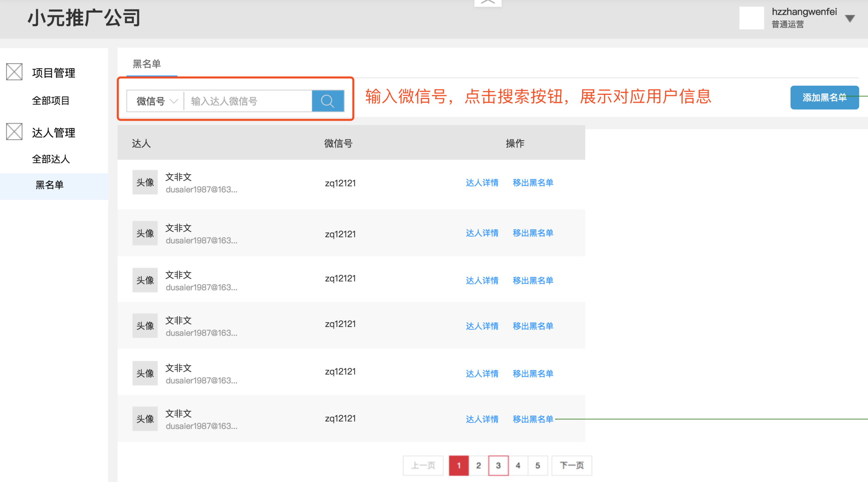The image size is (868, 482).
Task: Click the last row's 头像 avatar
Action: (145, 419)
